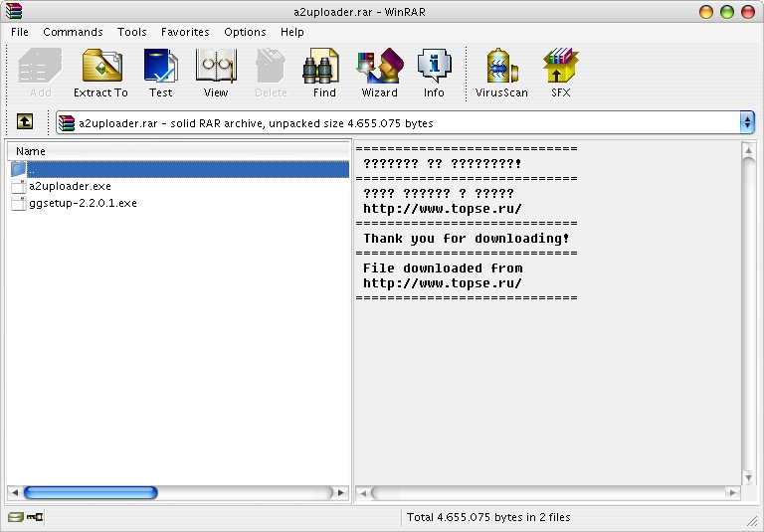Click the drive icon in status bar
This screenshot has width=764, height=532.
tap(15, 517)
